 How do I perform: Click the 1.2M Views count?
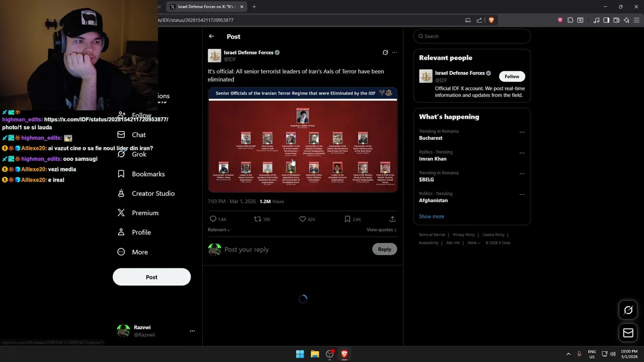(272, 202)
